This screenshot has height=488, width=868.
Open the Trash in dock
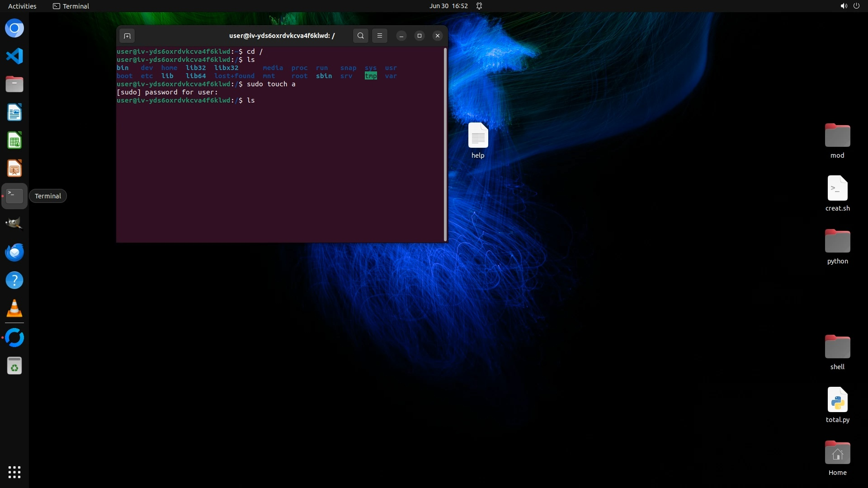point(14,366)
